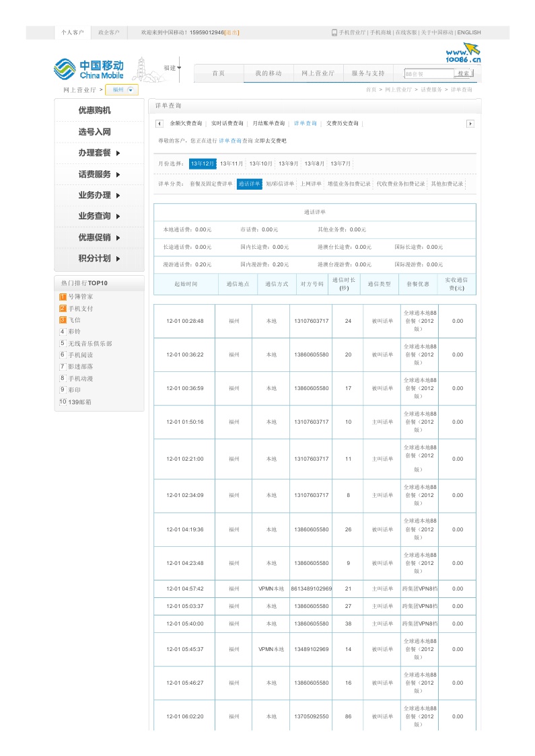Click the call row at 12-01 00:28:48
Screen dimensions: 535x756
pyautogui.click(x=314, y=321)
